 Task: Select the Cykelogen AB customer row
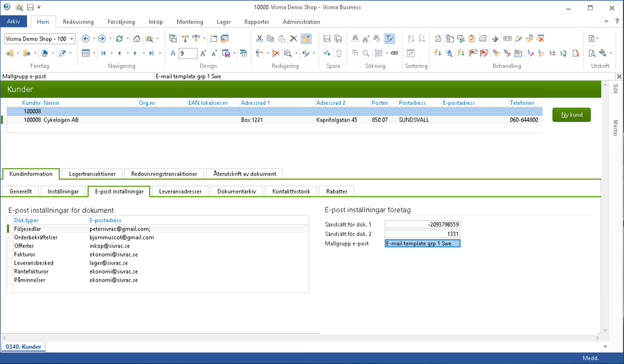(x=272, y=120)
